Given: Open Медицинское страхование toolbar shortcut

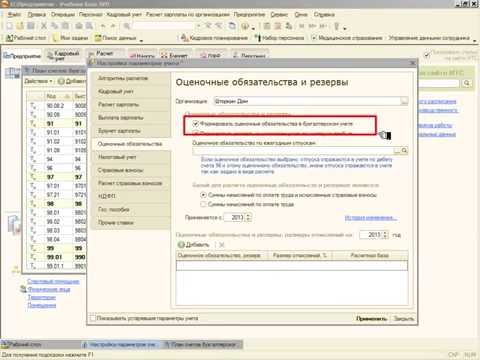Looking at the screenshot, I should point(347,38).
